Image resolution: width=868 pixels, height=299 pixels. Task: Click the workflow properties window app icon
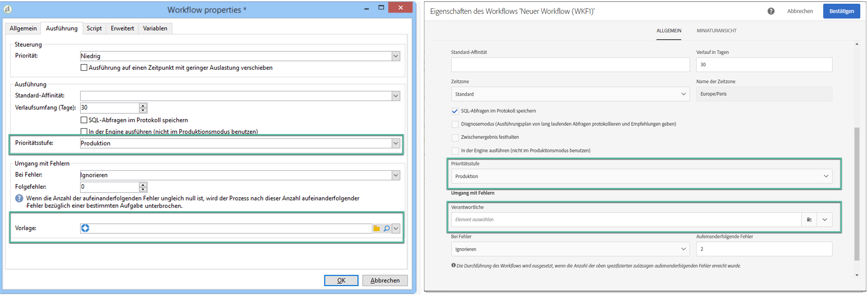(8, 9)
